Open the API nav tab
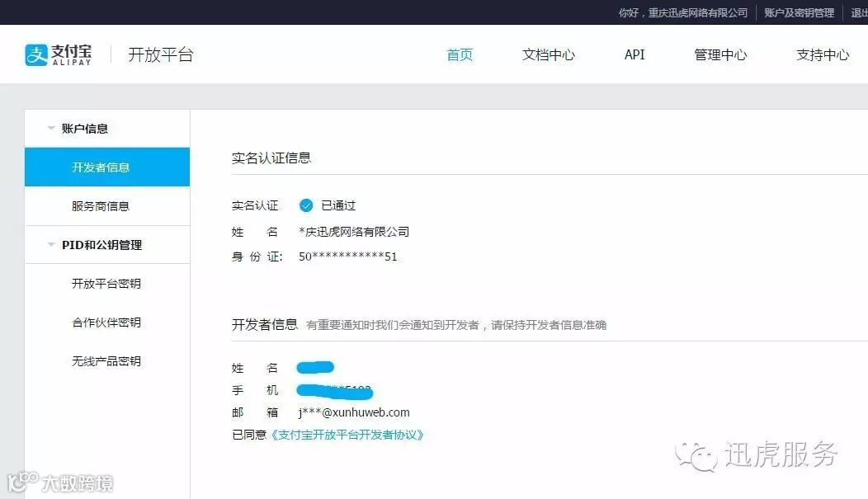Viewport: 868px width, 499px height. (634, 54)
